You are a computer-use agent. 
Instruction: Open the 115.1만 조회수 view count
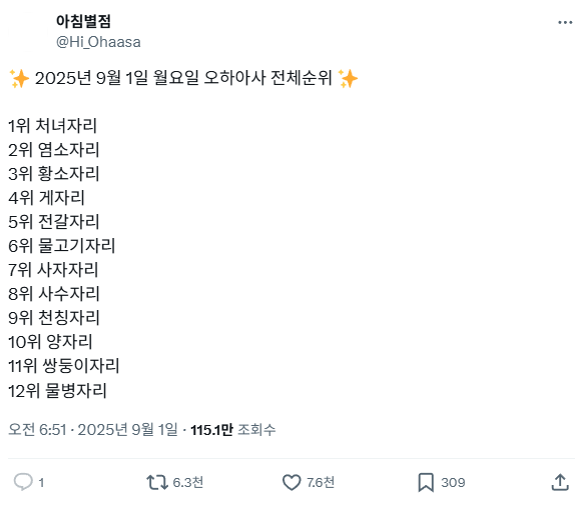coord(233,430)
